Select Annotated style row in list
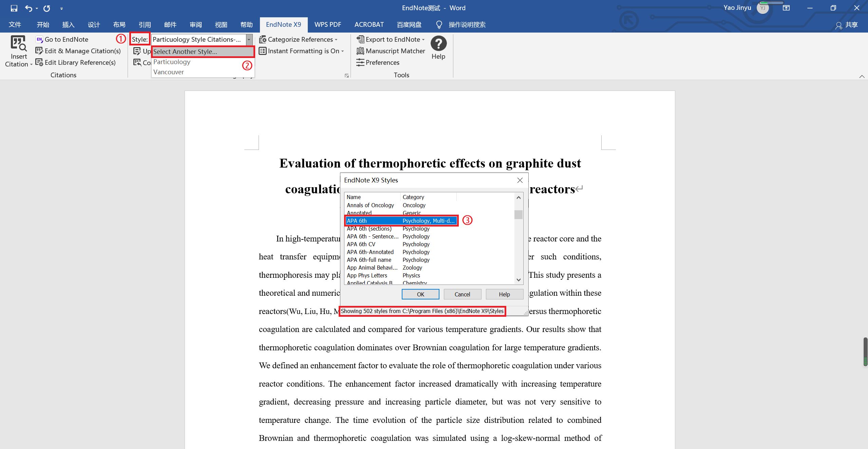868x449 pixels. [x=401, y=213]
